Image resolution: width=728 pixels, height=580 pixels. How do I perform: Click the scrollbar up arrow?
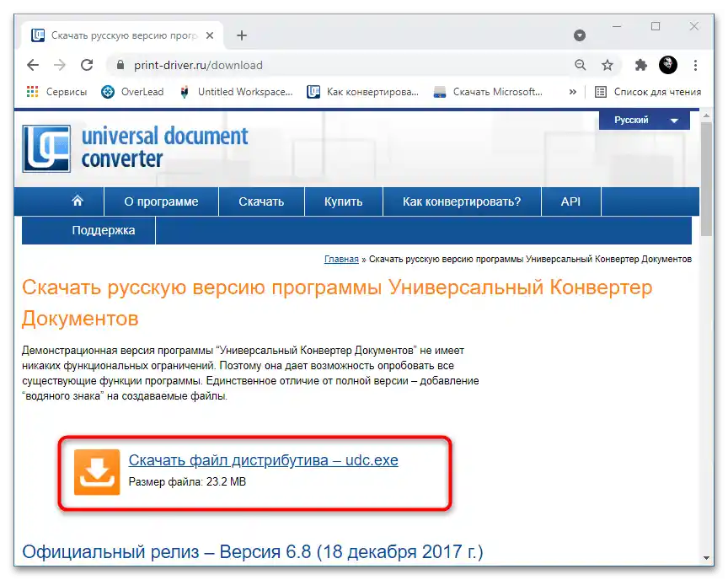[x=707, y=115]
